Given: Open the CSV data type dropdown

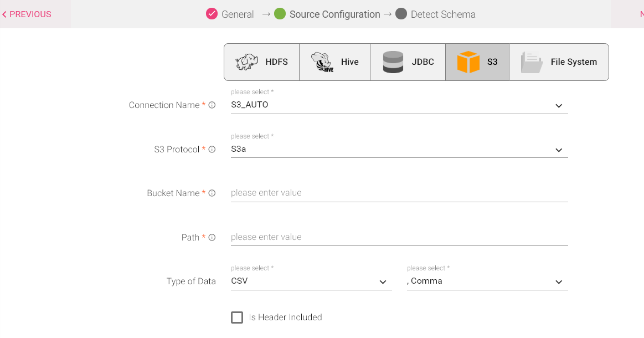Looking at the screenshot, I should click(x=382, y=282).
